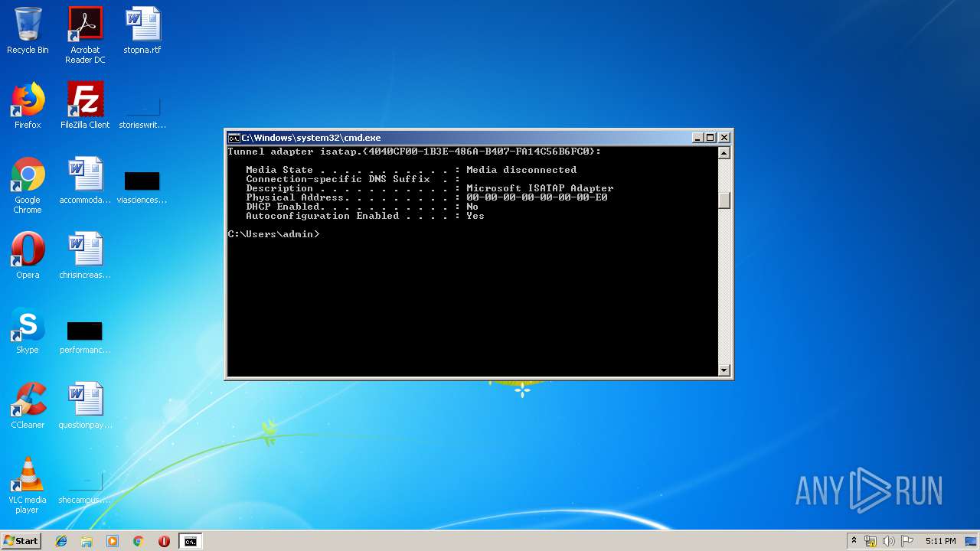The width and height of the screenshot is (980, 551).
Task: Click the cmd vertical scrollbar thumb
Action: [x=724, y=201]
